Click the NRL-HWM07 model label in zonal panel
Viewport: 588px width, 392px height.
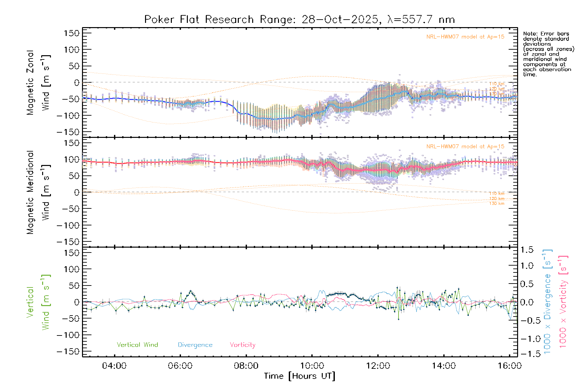tap(465, 37)
